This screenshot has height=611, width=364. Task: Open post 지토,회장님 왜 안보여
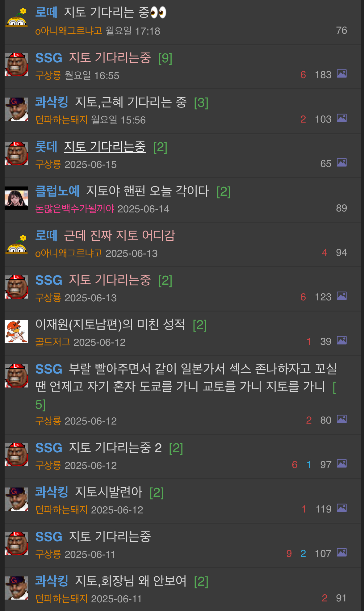[x=131, y=581]
